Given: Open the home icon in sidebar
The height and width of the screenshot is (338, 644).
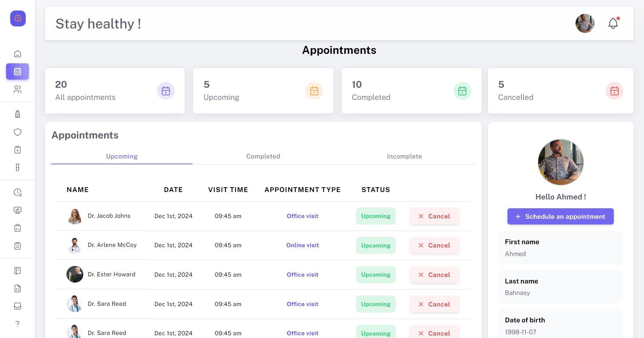Looking at the screenshot, I should (x=18, y=54).
